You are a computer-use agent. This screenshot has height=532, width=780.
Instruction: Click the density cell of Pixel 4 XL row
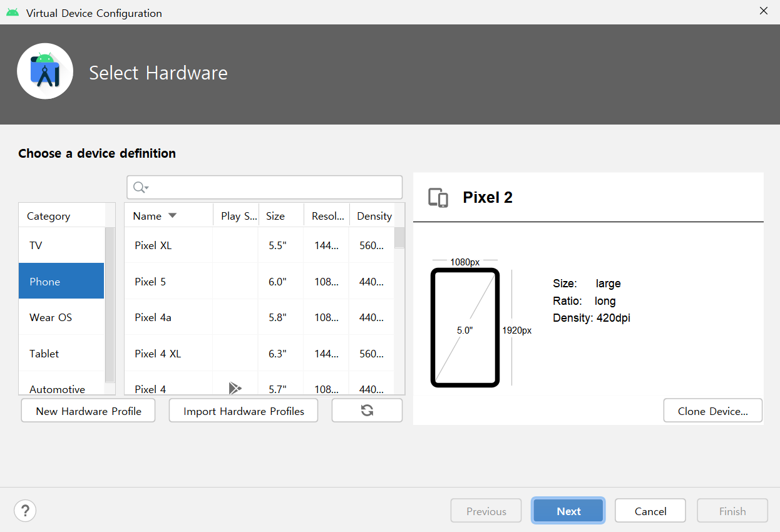(x=372, y=353)
